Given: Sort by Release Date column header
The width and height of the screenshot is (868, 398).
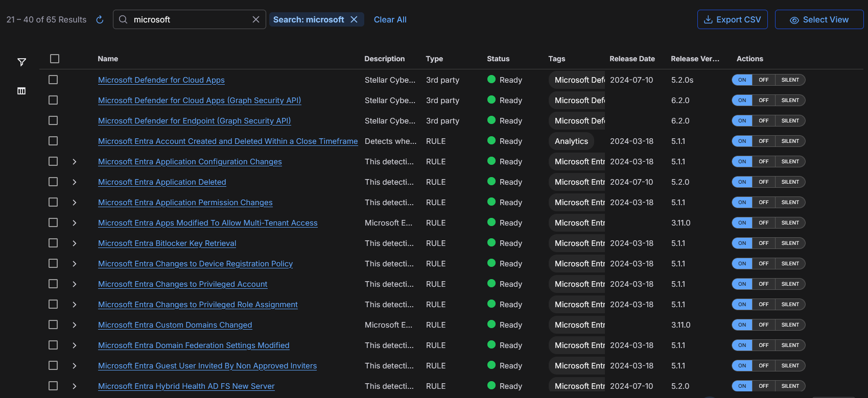Looking at the screenshot, I should coord(632,59).
